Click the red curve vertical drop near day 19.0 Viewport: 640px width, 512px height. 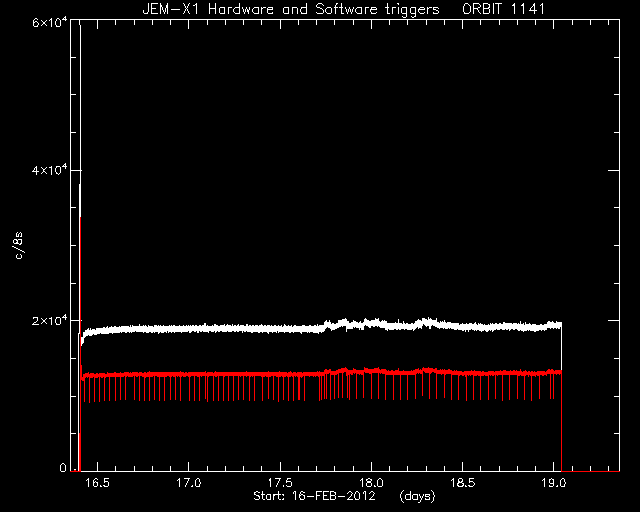click(x=562, y=421)
